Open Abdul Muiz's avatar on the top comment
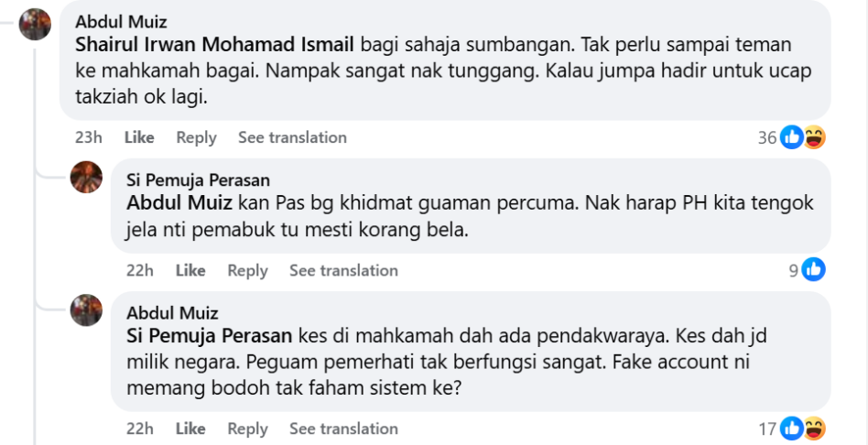The height and width of the screenshot is (445, 868). (35, 24)
